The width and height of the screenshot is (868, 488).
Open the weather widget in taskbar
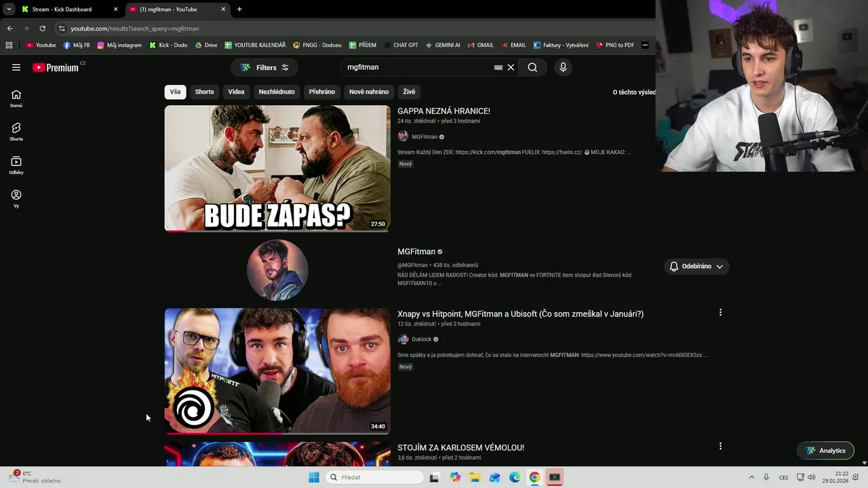[35, 477]
